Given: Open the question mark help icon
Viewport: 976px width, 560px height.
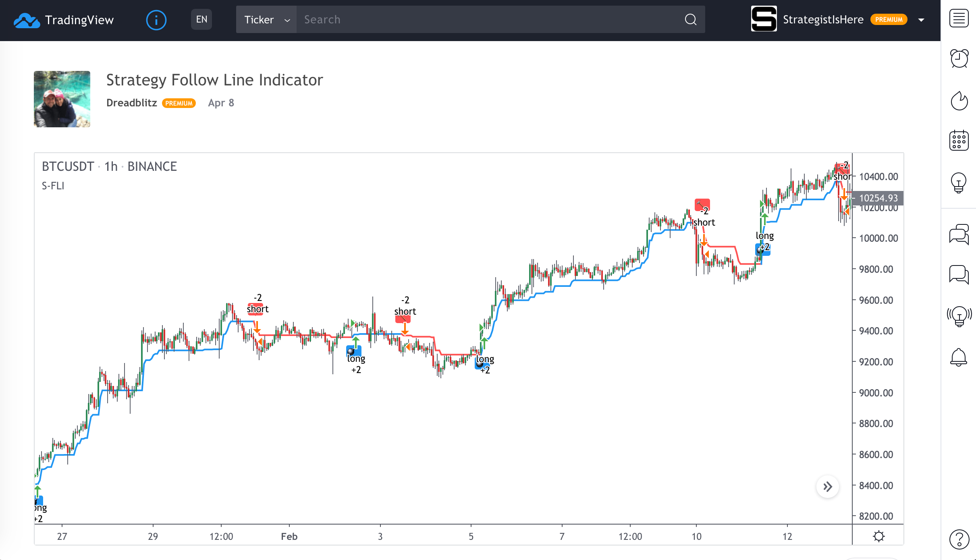Looking at the screenshot, I should point(959,539).
